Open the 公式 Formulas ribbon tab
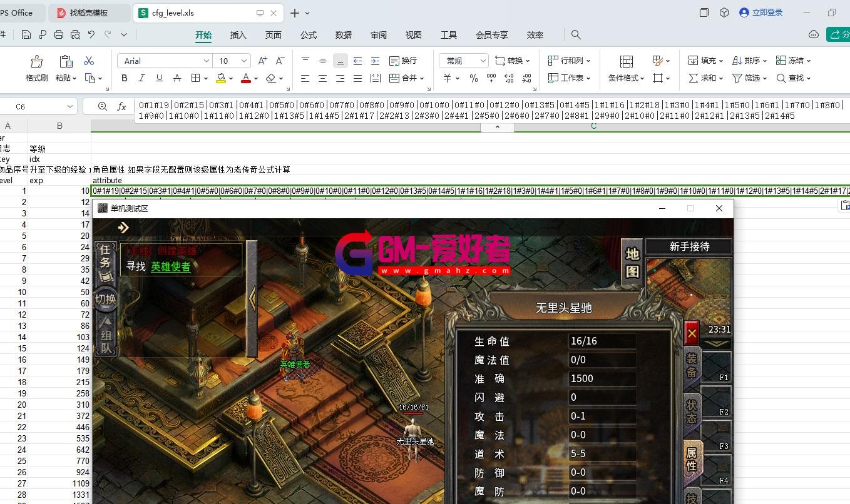 click(x=309, y=35)
